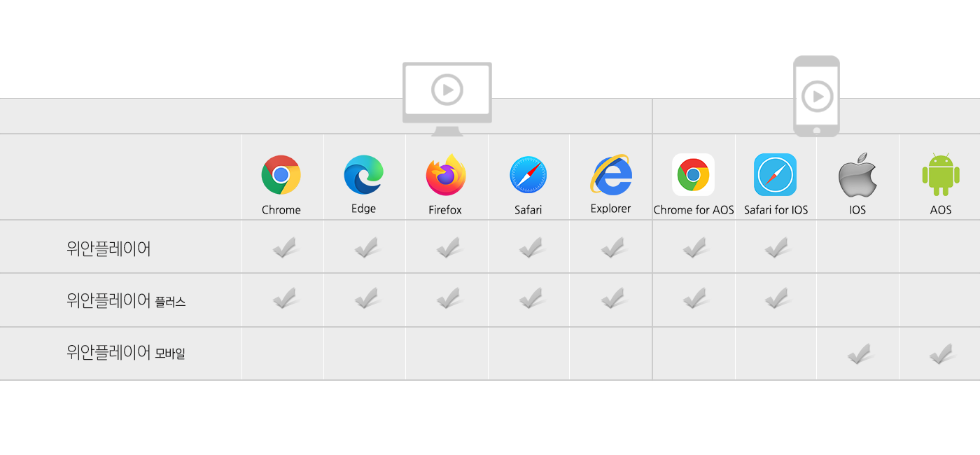
Task: Click the 위안플레이어 플러스 row Firefox checkmark
Action: click(448, 299)
